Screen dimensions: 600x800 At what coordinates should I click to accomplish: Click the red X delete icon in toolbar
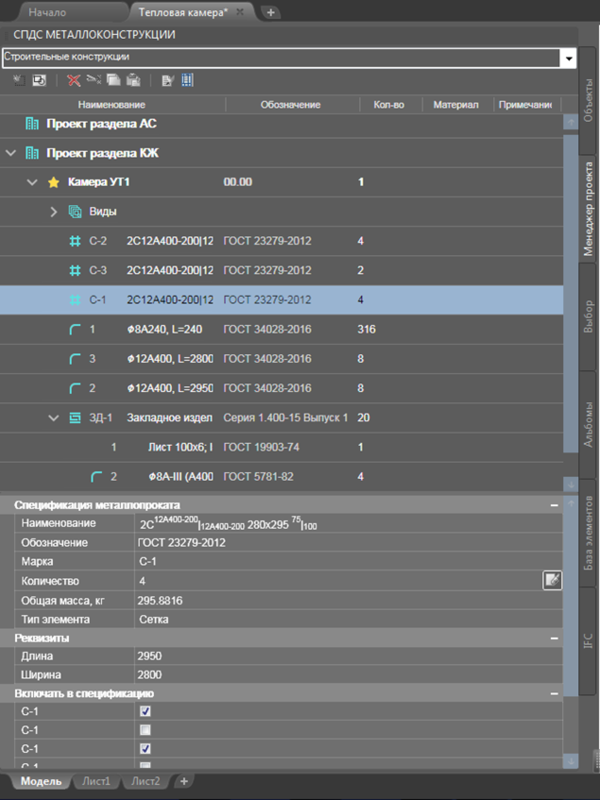click(x=74, y=80)
